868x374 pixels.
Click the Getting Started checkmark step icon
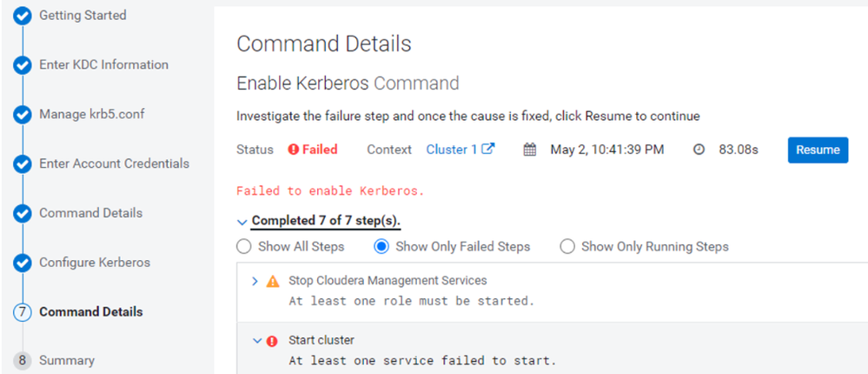(x=22, y=17)
